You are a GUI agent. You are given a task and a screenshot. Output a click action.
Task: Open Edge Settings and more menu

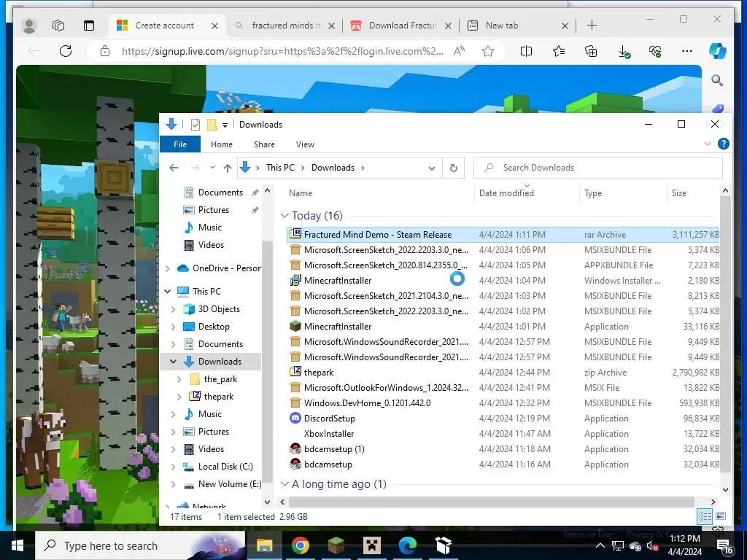[x=687, y=51]
